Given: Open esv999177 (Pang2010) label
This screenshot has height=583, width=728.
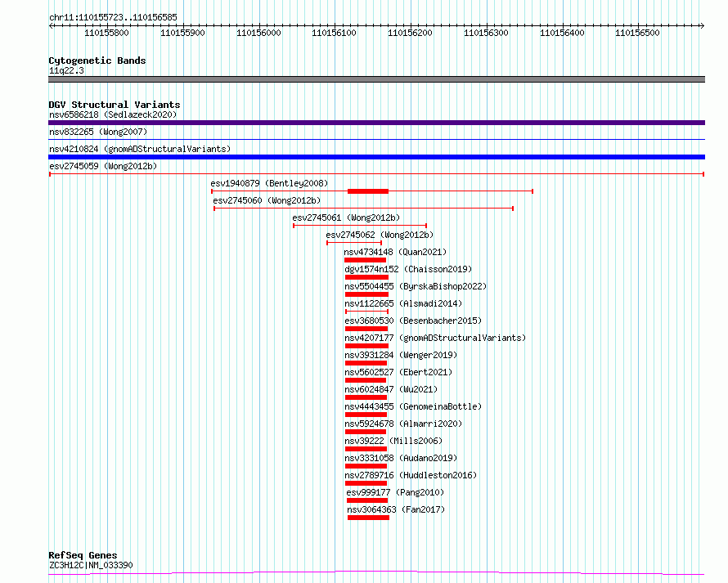Looking at the screenshot, I should [395, 492].
